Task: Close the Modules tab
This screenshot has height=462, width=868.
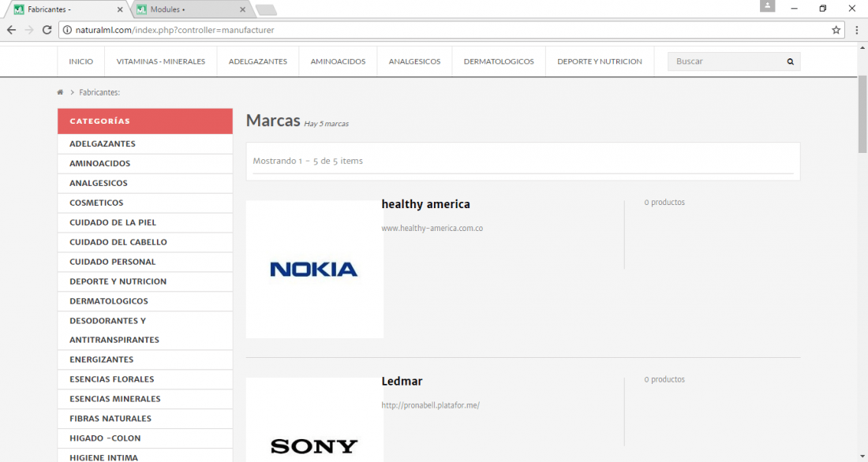Action: 242,9
